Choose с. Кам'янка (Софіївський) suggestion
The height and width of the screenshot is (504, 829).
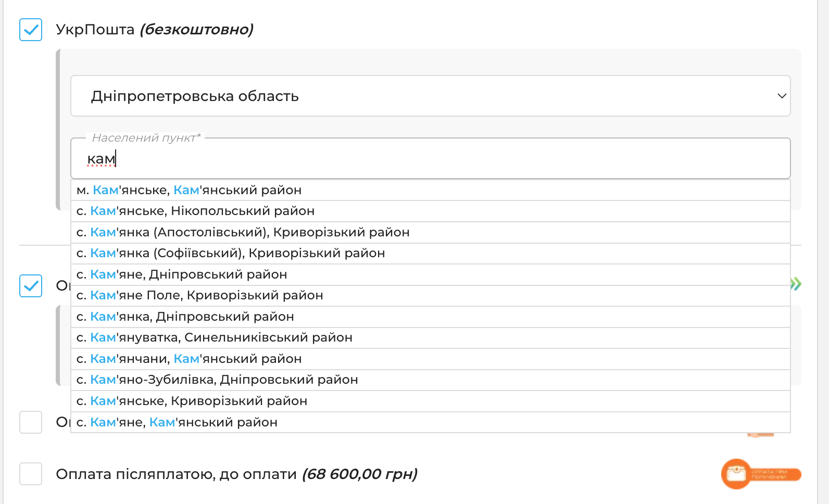pos(431,253)
